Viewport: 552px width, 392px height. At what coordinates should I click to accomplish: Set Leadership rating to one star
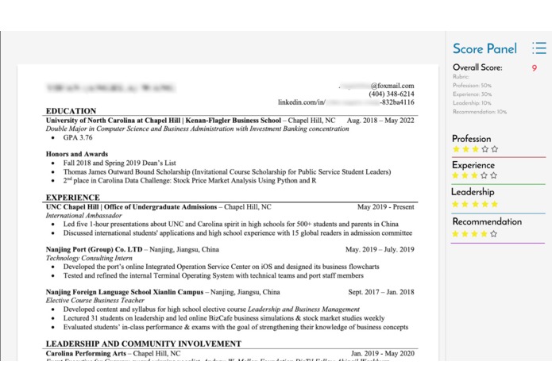456,204
